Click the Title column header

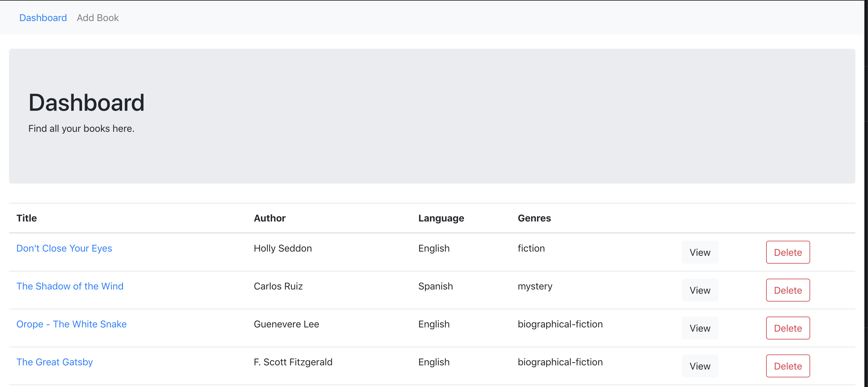tap(27, 218)
